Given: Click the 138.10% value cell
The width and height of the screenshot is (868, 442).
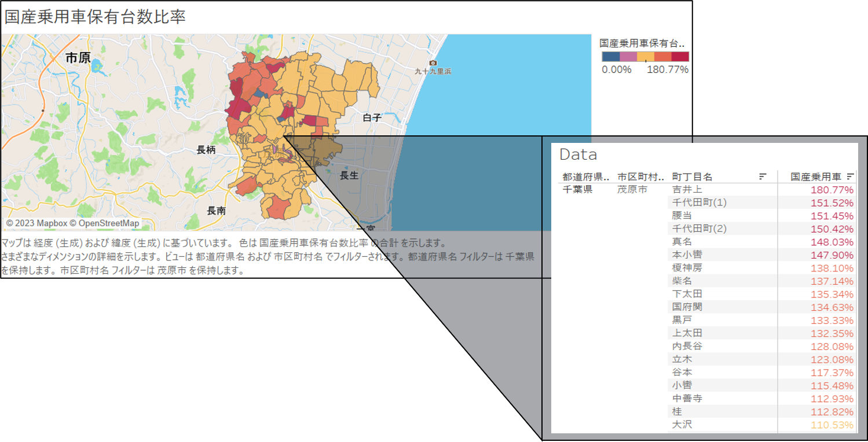Looking at the screenshot, I should click(832, 268).
